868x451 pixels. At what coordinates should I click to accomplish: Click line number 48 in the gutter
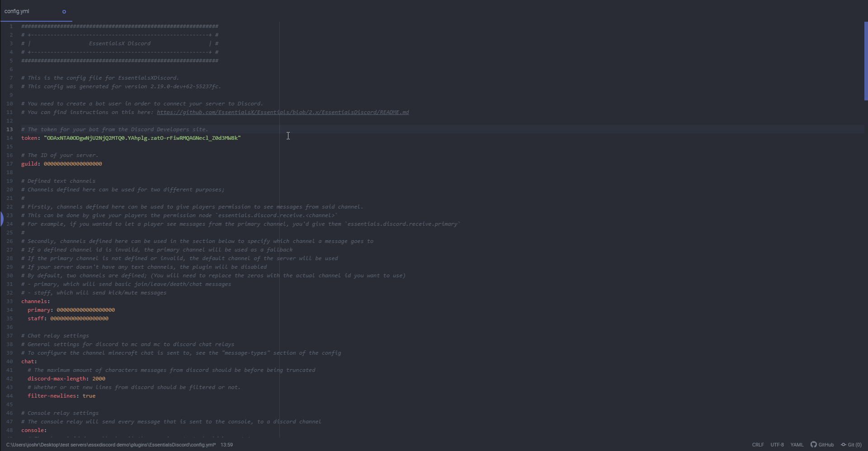point(9,430)
